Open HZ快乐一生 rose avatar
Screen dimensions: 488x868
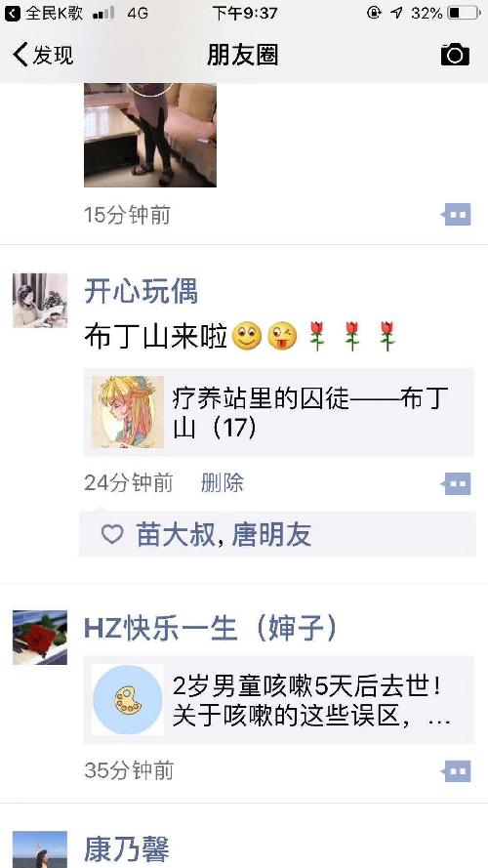point(40,638)
